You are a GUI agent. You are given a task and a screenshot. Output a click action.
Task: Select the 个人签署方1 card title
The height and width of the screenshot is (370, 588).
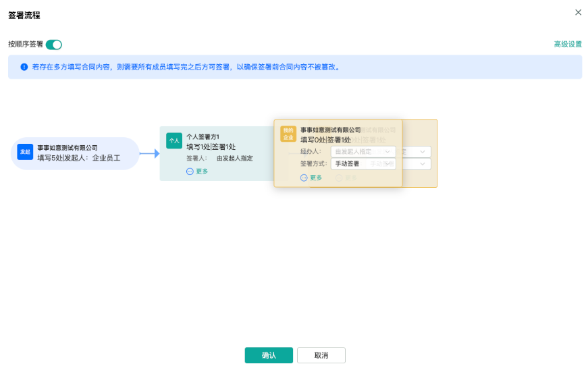click(x=203, y=136)
